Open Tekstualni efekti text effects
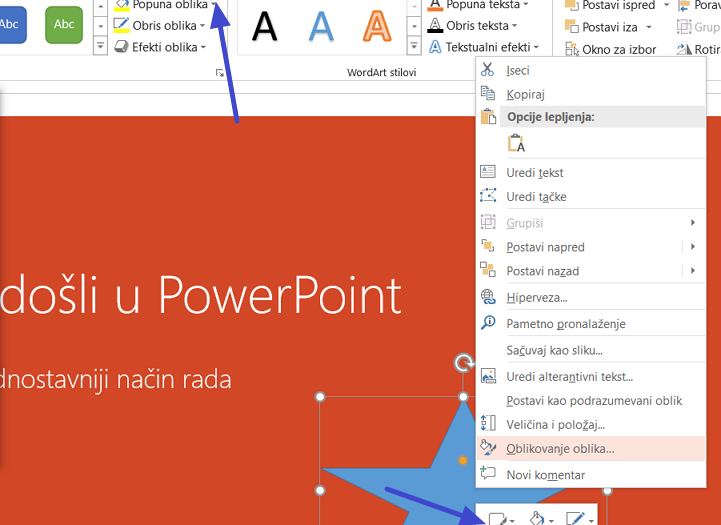This screenshot has height=525, width=721. [x=483, y=47]
